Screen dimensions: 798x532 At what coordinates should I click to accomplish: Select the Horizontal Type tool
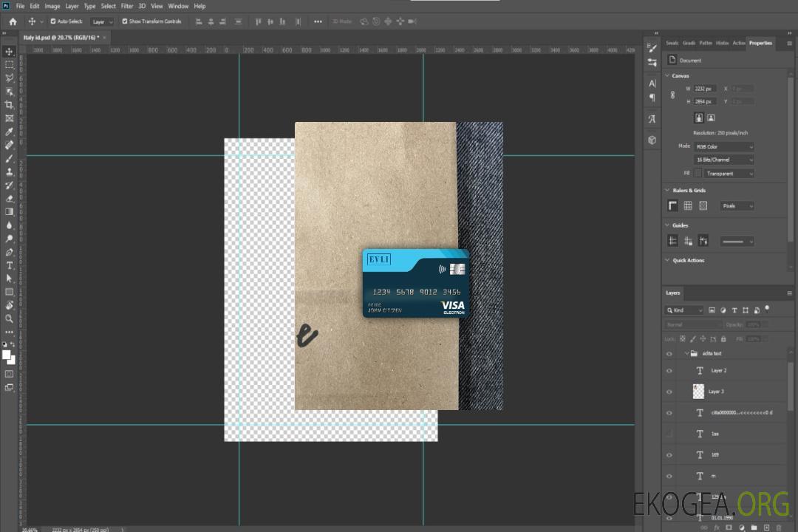click(x=9, y=265)
